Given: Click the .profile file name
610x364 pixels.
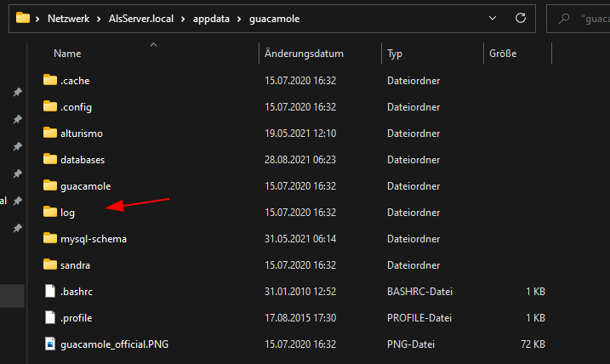Looking at the screenshot, I should [77, 318].
